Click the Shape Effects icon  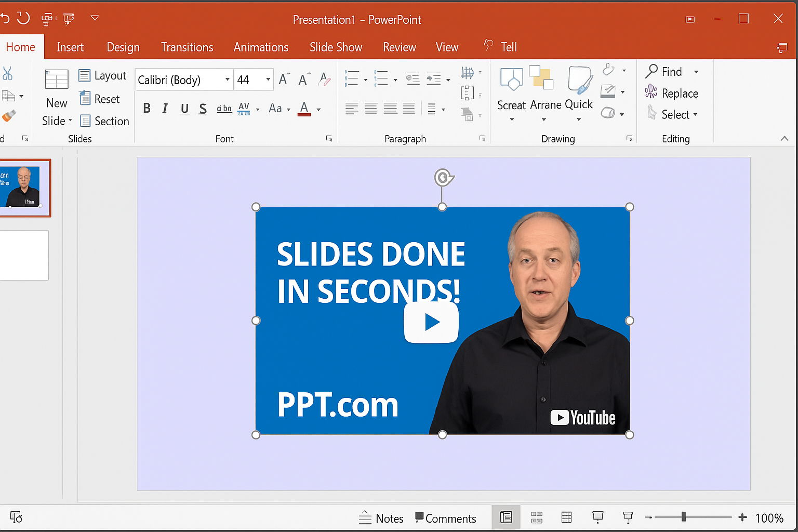pos(608,113)
